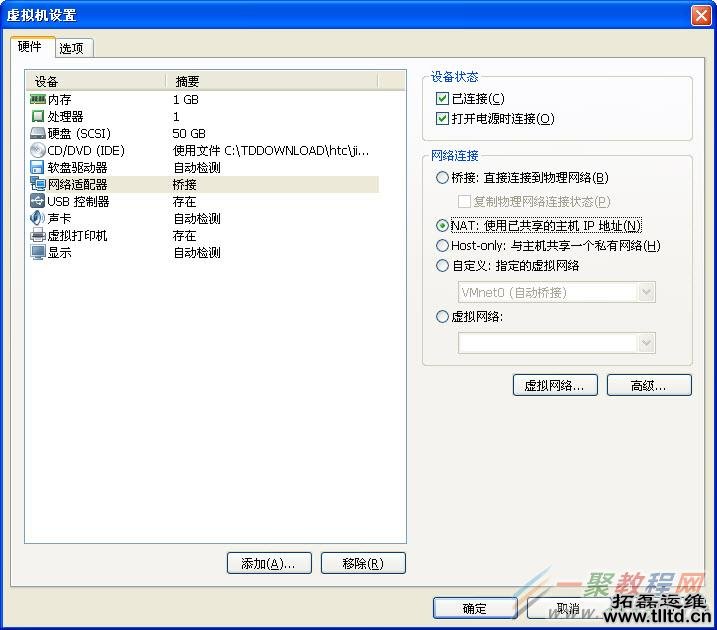Click the 桥接 summary in network adapter row
Image resolution: width=717 pixels, height=630 pixels.
tap(185, 184)
